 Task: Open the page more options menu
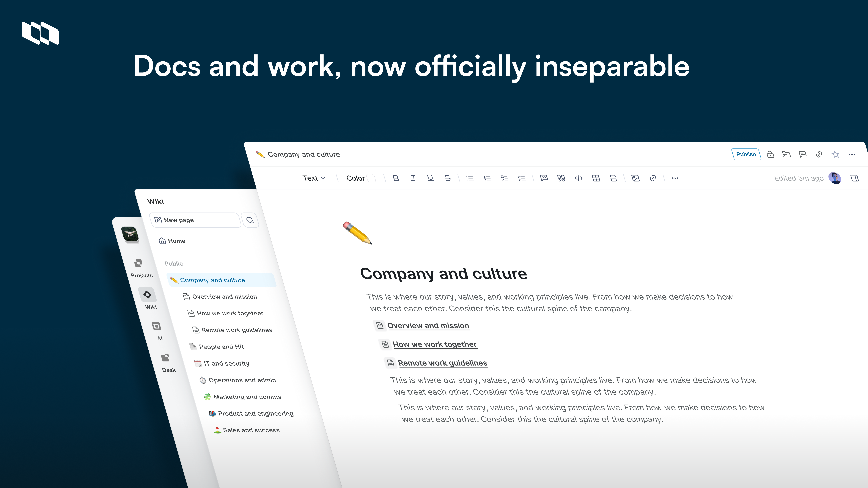point(852,154)
